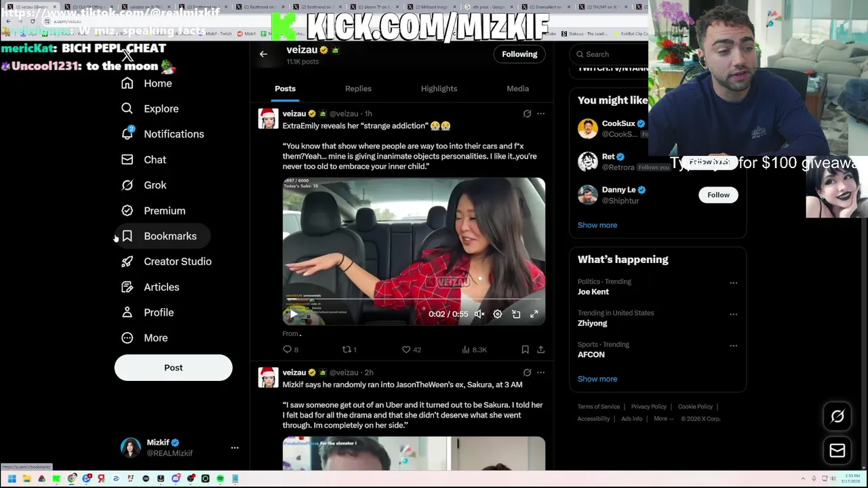The width and height of the screenshot is (868, 488).
Task: Open Articles in the sidebar
Action: tap(149, 287)
